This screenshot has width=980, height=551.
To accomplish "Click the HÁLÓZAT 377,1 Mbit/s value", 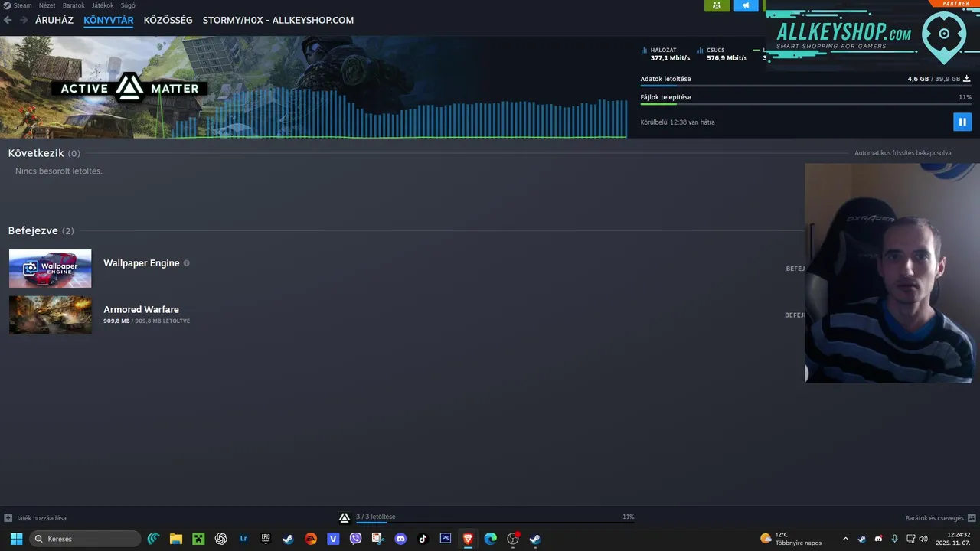I will 670,58.
